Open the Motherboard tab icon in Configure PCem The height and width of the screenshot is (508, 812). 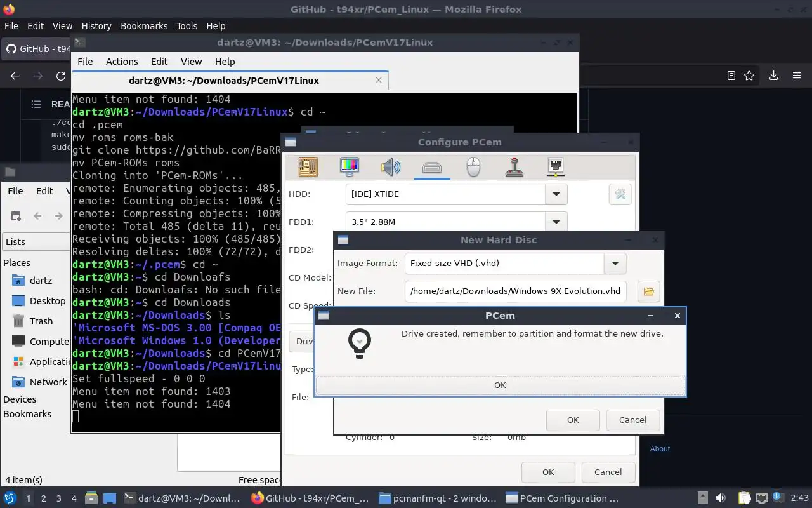(x=308, y=167)
